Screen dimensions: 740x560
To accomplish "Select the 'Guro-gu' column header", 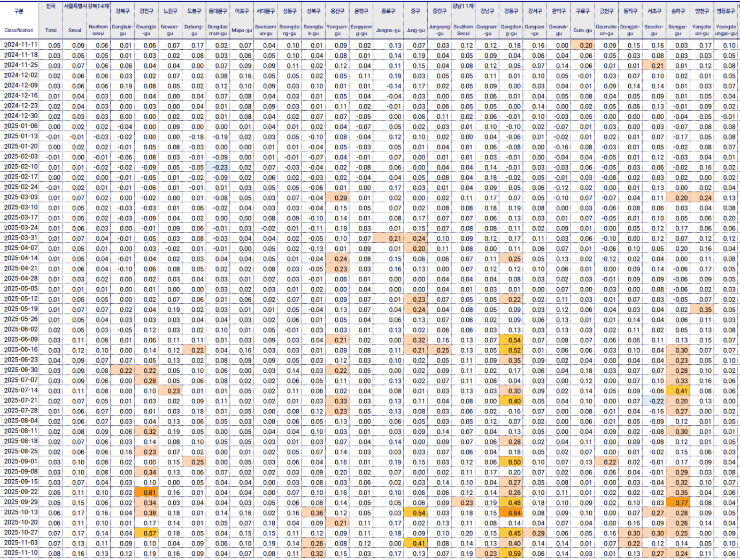I will (583, 30).
